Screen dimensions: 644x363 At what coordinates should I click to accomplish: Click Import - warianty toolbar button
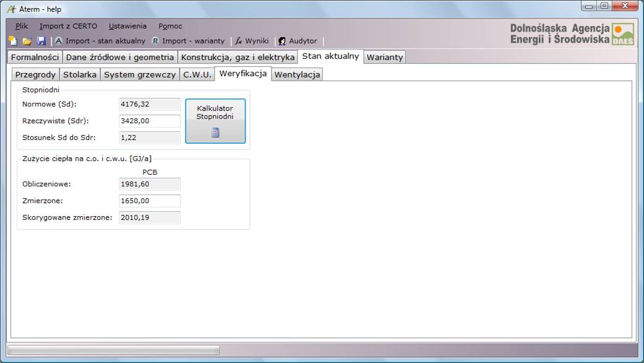(x=189, y=41)
